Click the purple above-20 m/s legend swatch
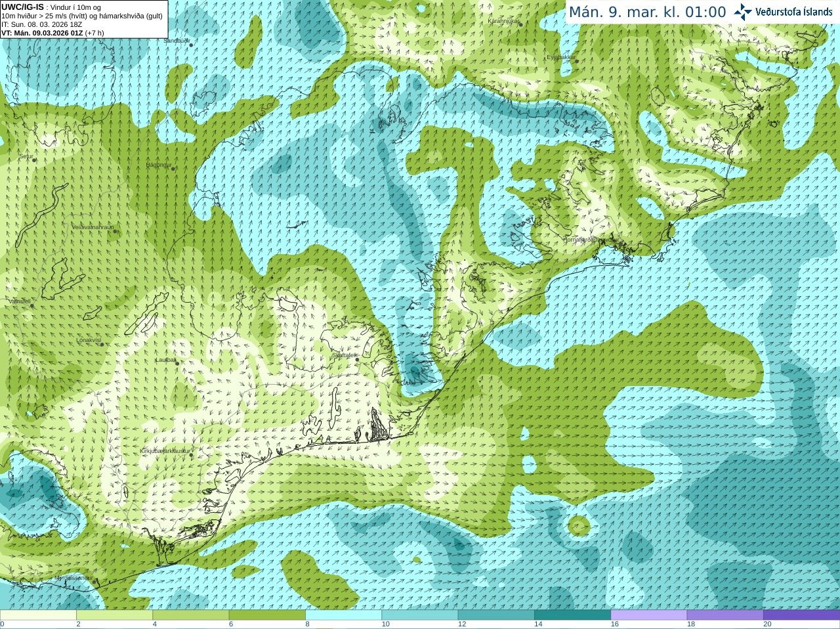 [801, 615]
